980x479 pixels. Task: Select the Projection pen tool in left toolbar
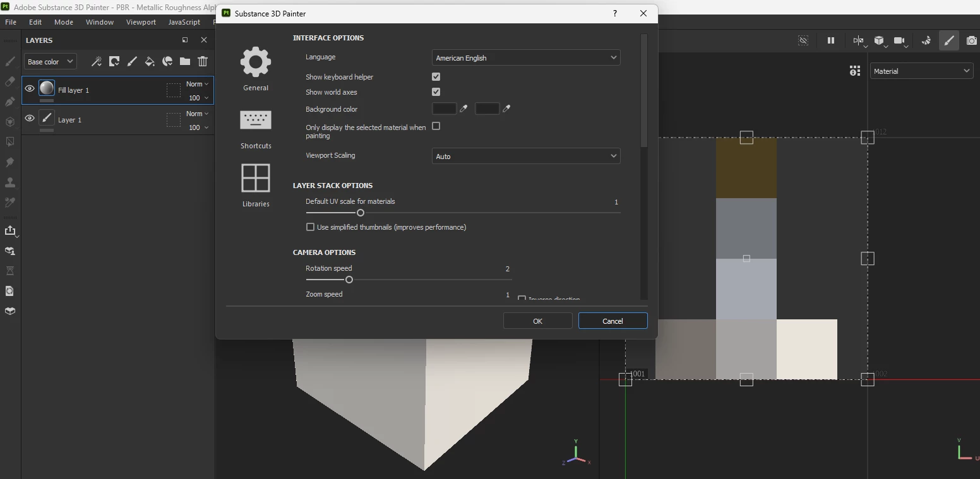point(10,102)
